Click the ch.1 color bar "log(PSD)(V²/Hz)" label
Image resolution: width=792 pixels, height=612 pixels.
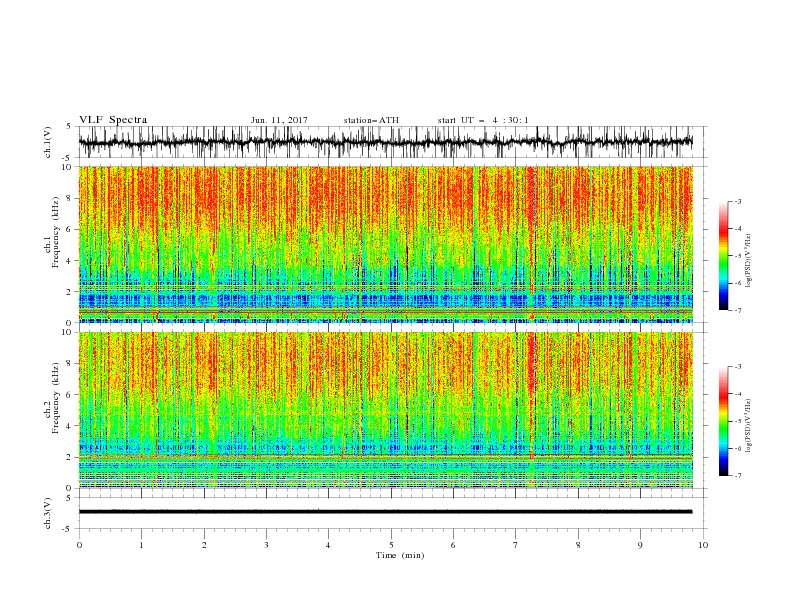748,261
